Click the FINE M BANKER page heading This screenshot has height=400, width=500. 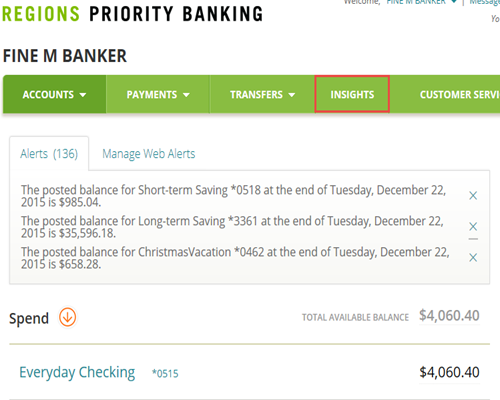pyautogui.click(x=65, y=56)
